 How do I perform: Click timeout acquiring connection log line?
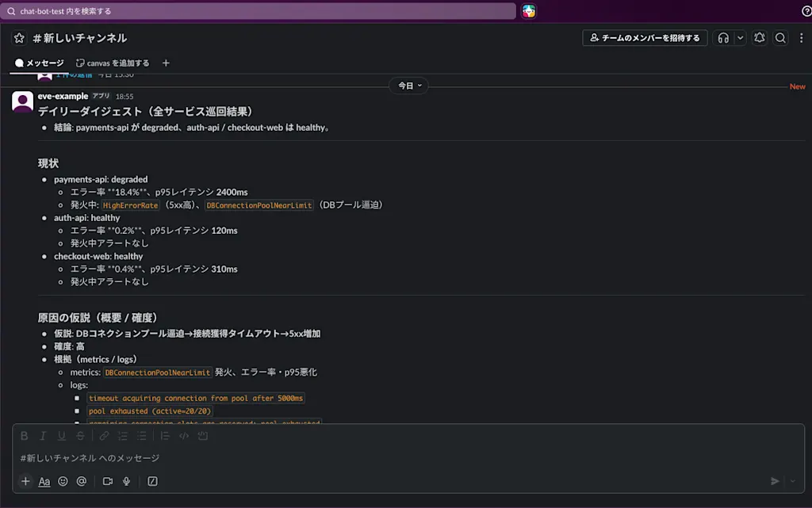[x=196, y=399]
